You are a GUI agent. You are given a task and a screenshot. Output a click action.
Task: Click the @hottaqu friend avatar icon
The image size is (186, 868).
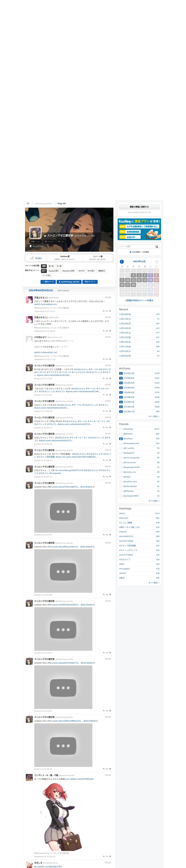click(x=121, y=439)
